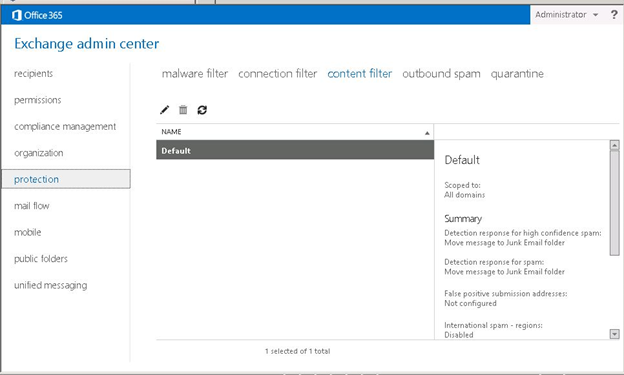Click the Office 365 logo
This screenshot has height=375, width=624.
point(37,15)
